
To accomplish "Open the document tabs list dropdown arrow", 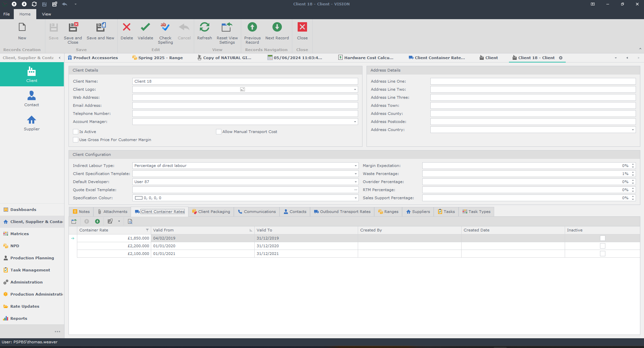I will [x=616, y=58].
